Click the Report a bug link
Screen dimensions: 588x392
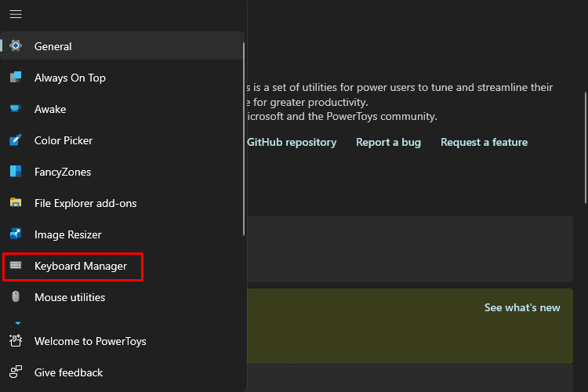click(388, 142)
